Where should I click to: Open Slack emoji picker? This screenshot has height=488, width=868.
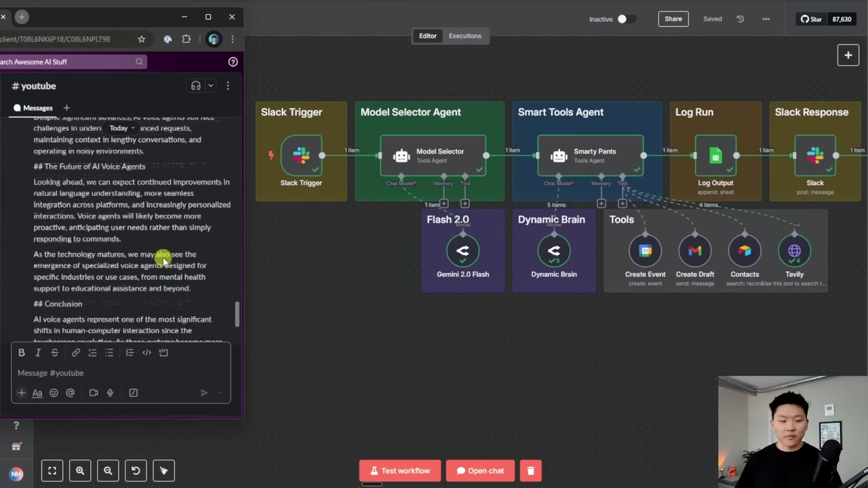coord(54,392)
